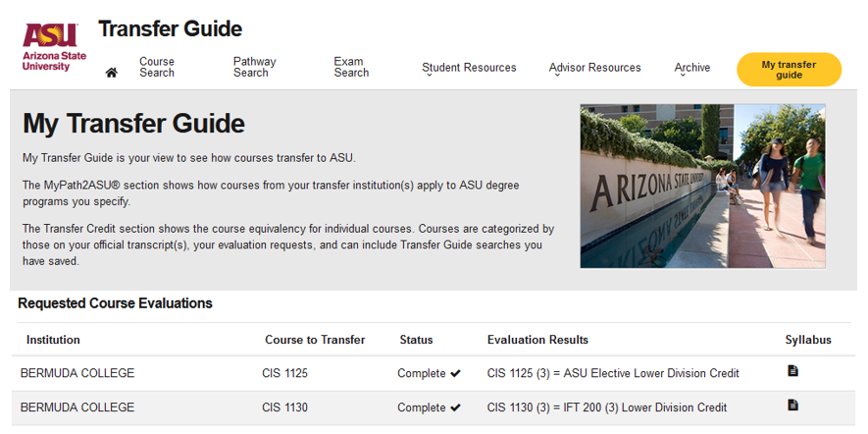Screen dimensions: 868x434
Task: Click the Institution column header
Action: point(53,340)
